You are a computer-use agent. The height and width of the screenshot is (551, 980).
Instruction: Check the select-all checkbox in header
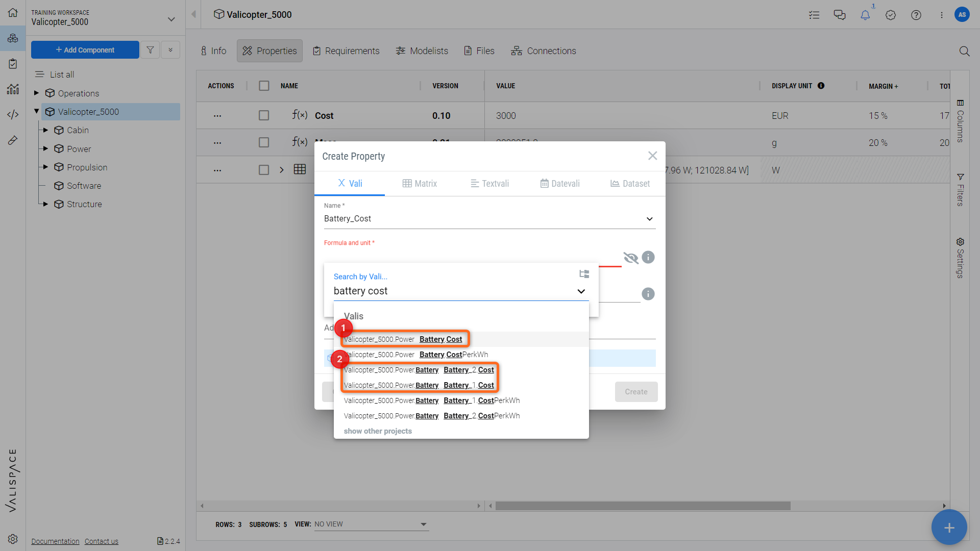pos(264,86)
